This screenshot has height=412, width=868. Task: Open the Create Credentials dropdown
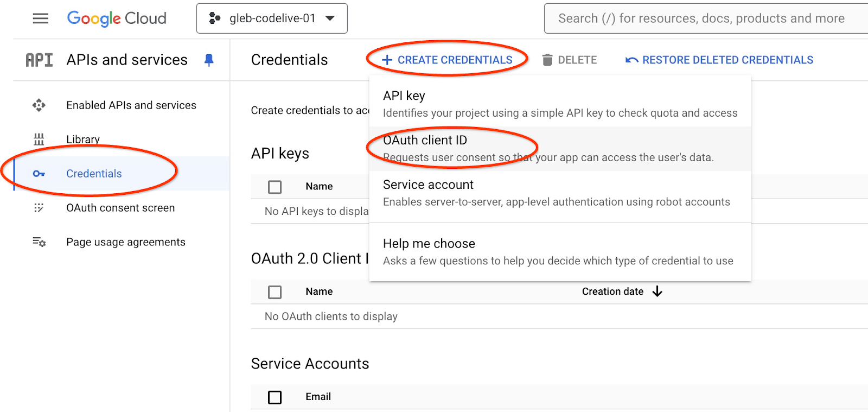(x=448, y=60)
